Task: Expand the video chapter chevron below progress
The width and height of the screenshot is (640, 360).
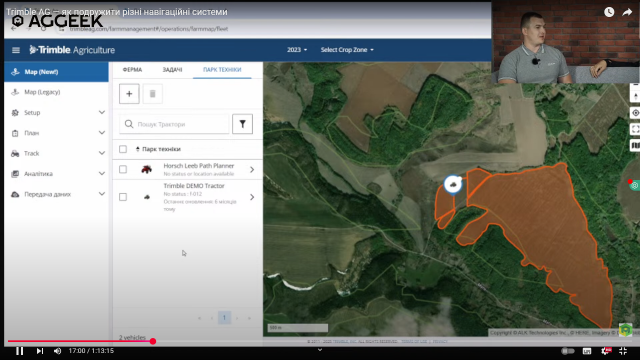Action: [320, 350]
